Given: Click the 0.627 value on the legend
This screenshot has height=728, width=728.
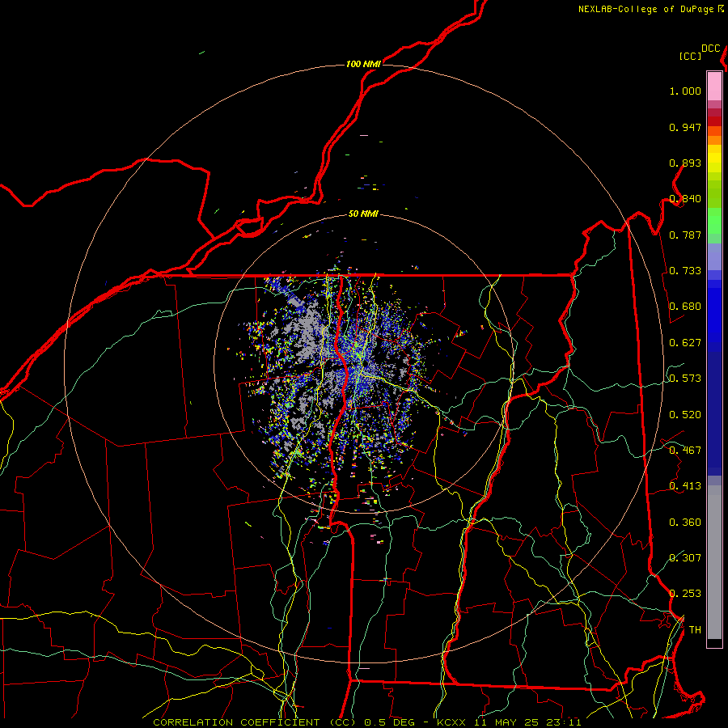Looking at the screenshot, I should pos(685,343).
